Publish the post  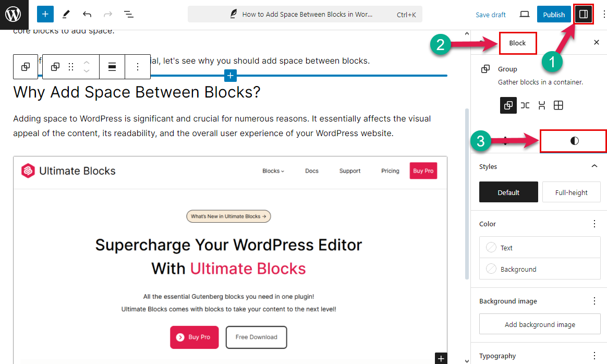(x=553, y=14)
